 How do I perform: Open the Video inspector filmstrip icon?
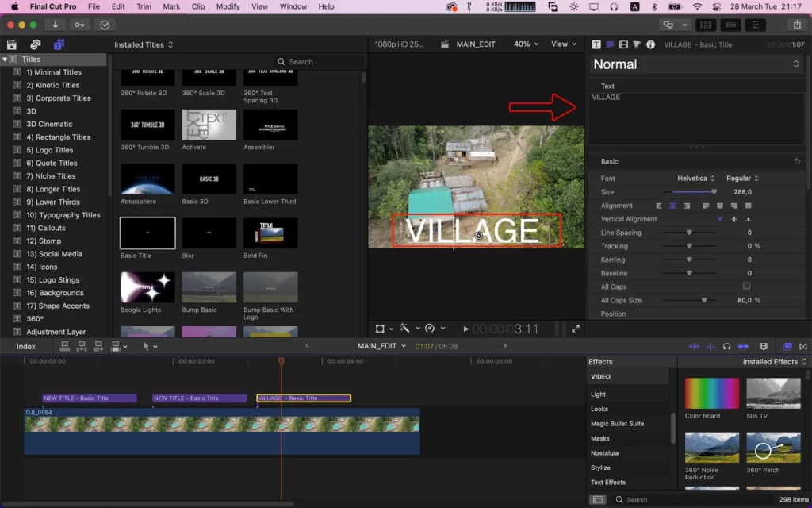(623, 44)
